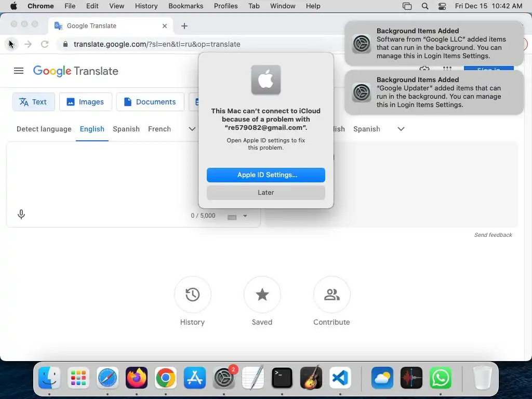Click the date and time in menu bar

pos(488,6)
